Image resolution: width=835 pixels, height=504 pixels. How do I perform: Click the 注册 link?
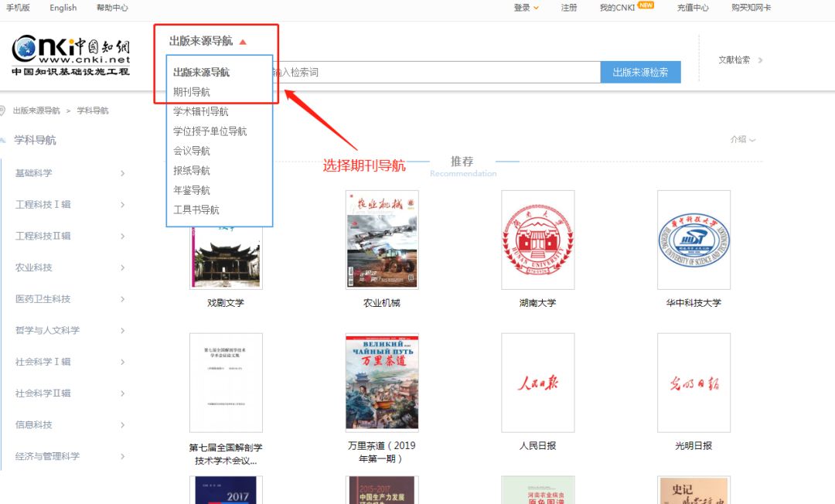tap(569, 8)
